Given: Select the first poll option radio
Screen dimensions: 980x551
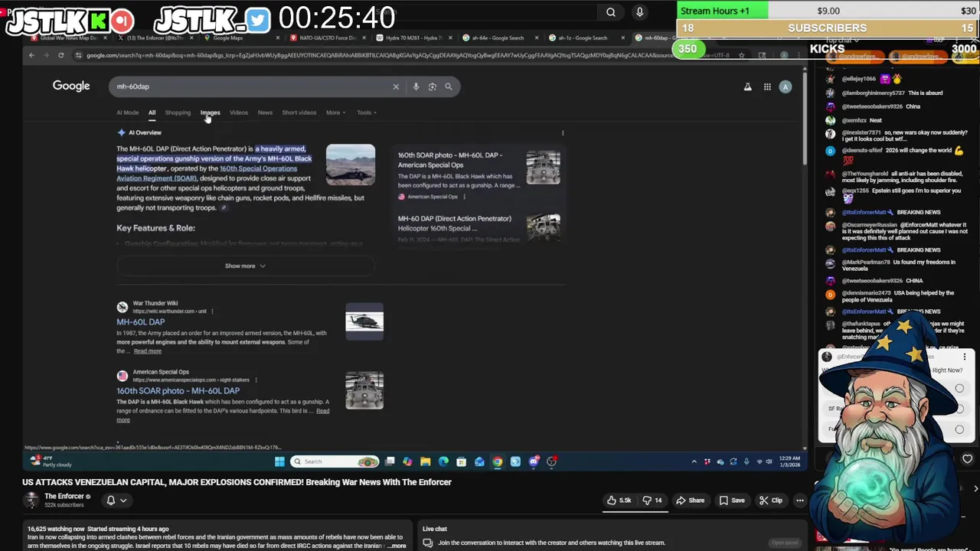Looking at the screenshot, I should click(959, 389).
